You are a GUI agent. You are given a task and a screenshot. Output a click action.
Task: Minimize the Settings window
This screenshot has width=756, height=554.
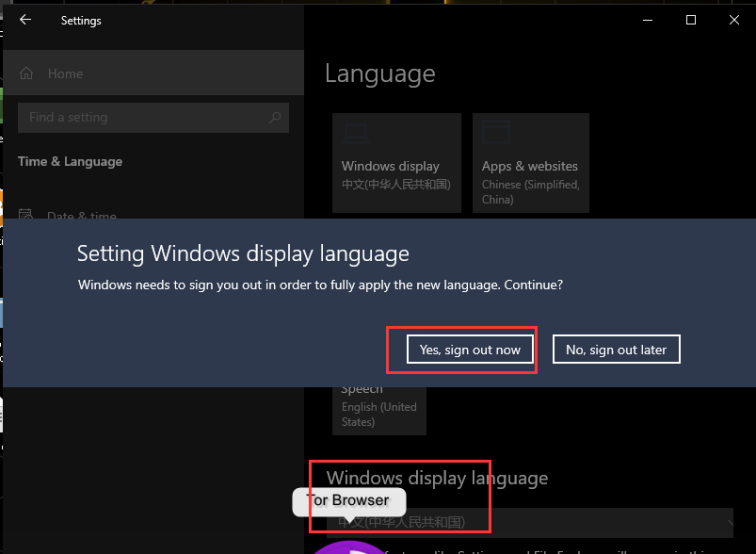[648, 20]
